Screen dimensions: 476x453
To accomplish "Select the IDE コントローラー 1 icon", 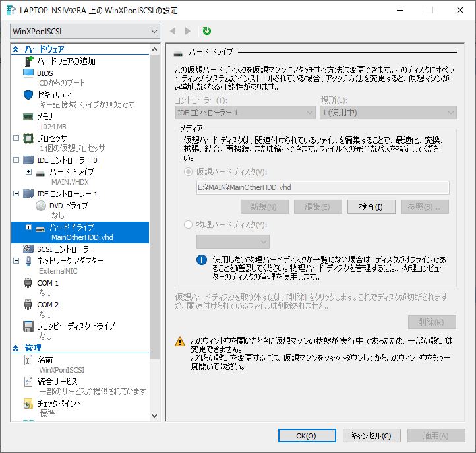I will (x=28, y=194).
